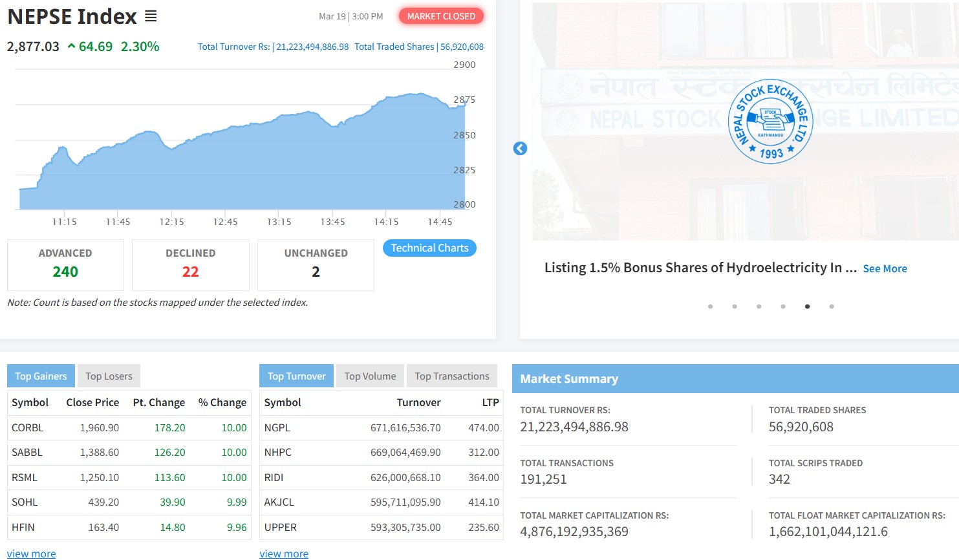Select the first carousel dot indicator
This screenshot has width=959, height=560.
tap(710, 307)
